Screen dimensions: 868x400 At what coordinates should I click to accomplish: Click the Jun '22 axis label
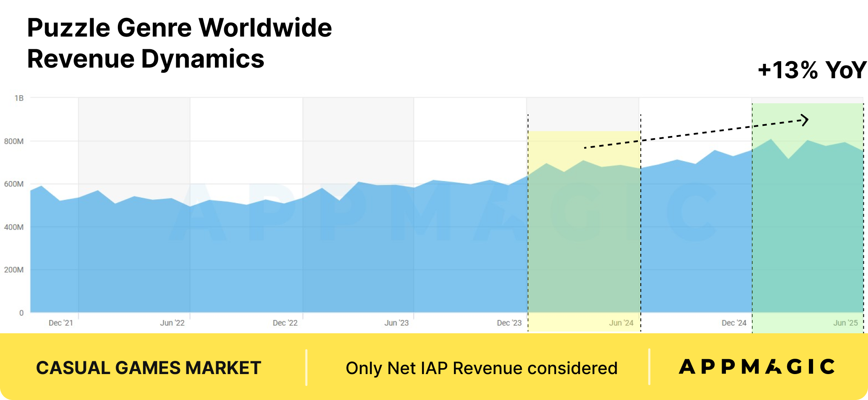click(x=172, y=323)
